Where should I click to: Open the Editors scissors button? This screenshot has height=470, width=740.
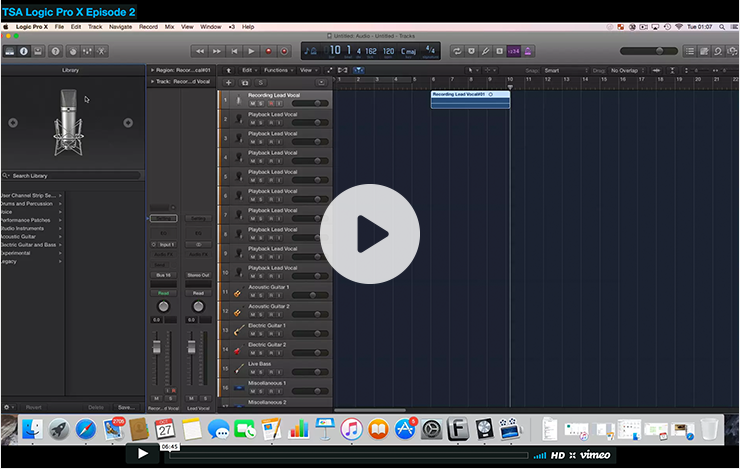point(101,51)
